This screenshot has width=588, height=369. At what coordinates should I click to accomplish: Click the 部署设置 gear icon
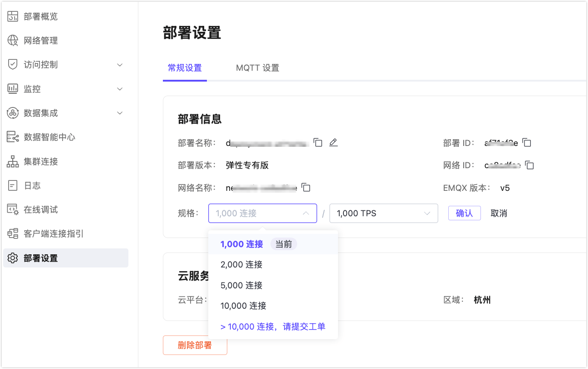13,258
